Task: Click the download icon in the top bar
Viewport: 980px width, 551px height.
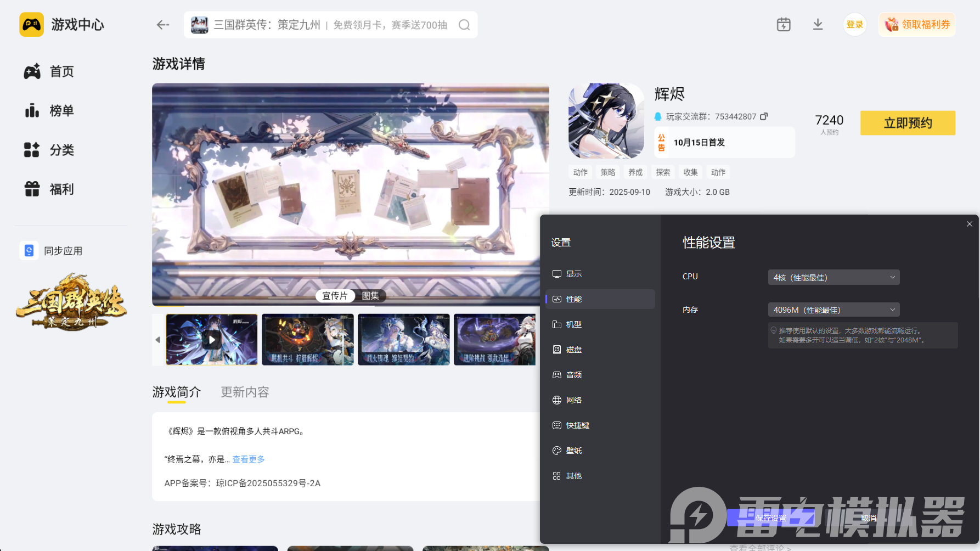Action: (818, 24)
